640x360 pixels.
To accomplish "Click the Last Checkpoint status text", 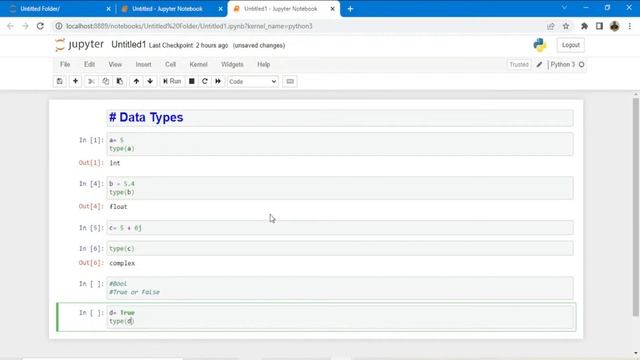I will [188, 45].
